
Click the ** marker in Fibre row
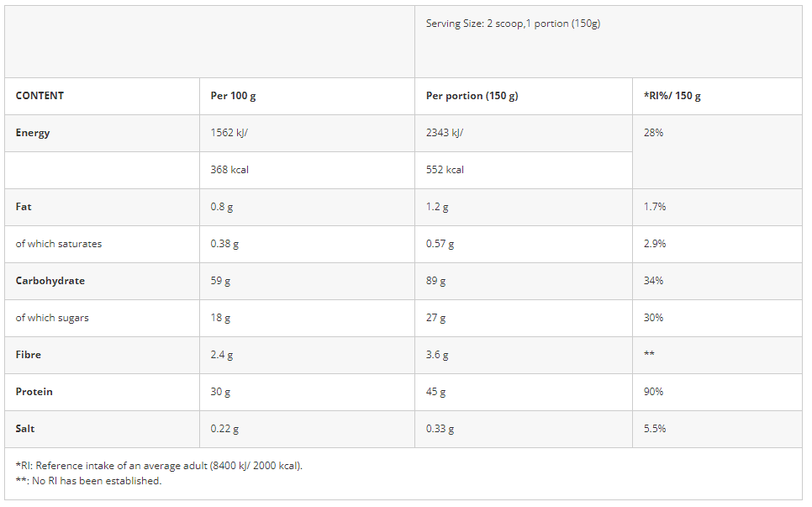(x=649, y=354)
